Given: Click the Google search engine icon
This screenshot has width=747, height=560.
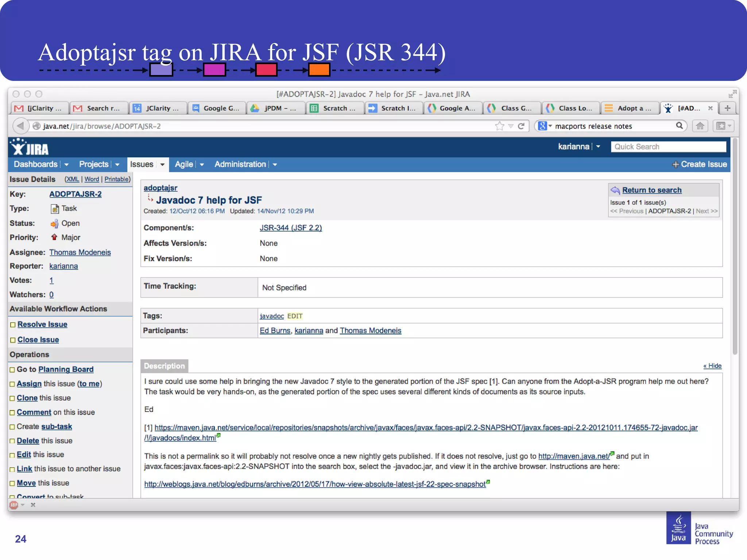Looking at the screenshot, I should 543,126.
